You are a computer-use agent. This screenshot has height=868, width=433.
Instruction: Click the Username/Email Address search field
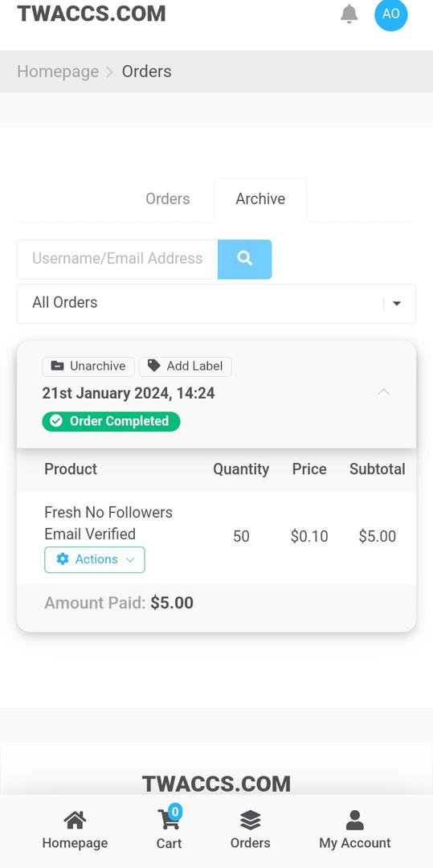click(x=117, y=259)
